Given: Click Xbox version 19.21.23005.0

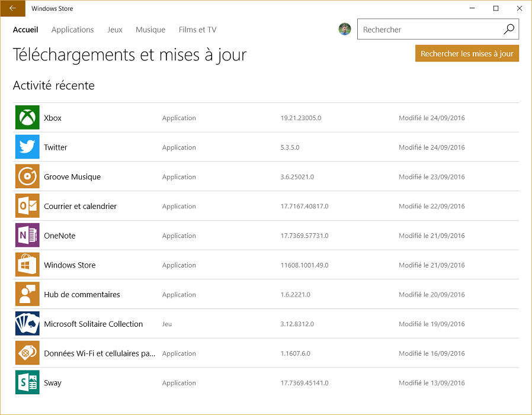Looking at the screenshot, I should (x=301, y=118).
